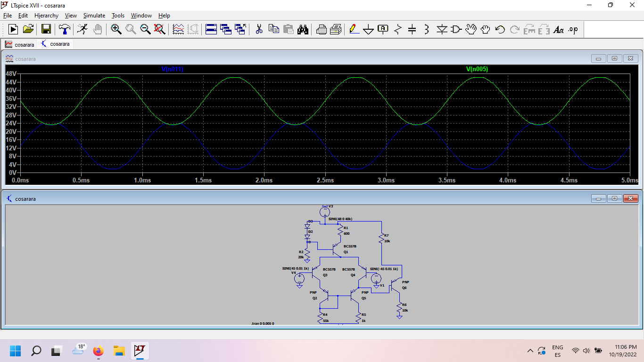This screenshot has height=362, width=644.
Task: Select the Copy tool icon
Action: 273,29
